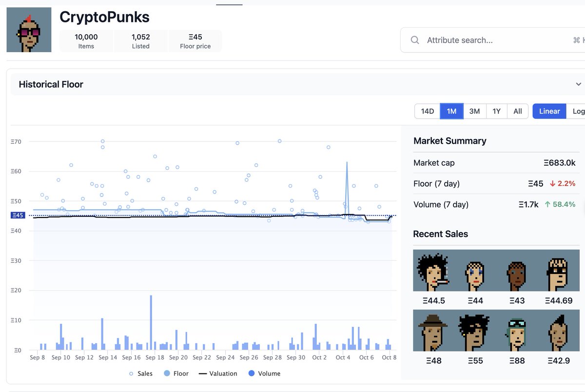Toggle Floor series in chart legend

coord(176,373)
